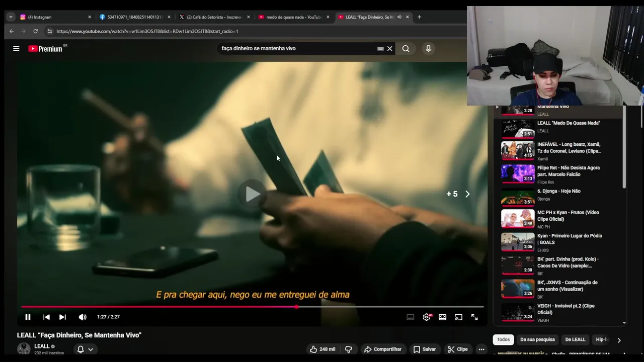Click the progress bar scrubber handle
The image size is (644, 362).
pyautogui.click(x=296, y=307)
